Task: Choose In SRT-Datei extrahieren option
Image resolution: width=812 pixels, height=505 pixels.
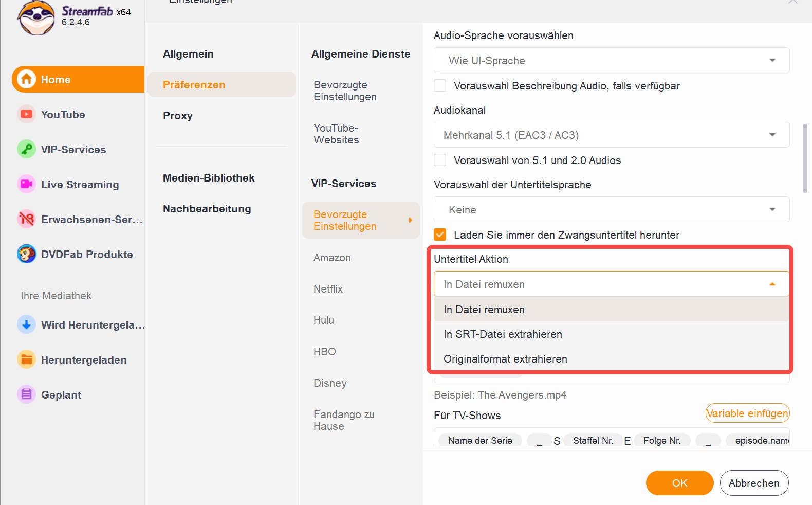Action: pyautogui.click(x=612, y=334)
